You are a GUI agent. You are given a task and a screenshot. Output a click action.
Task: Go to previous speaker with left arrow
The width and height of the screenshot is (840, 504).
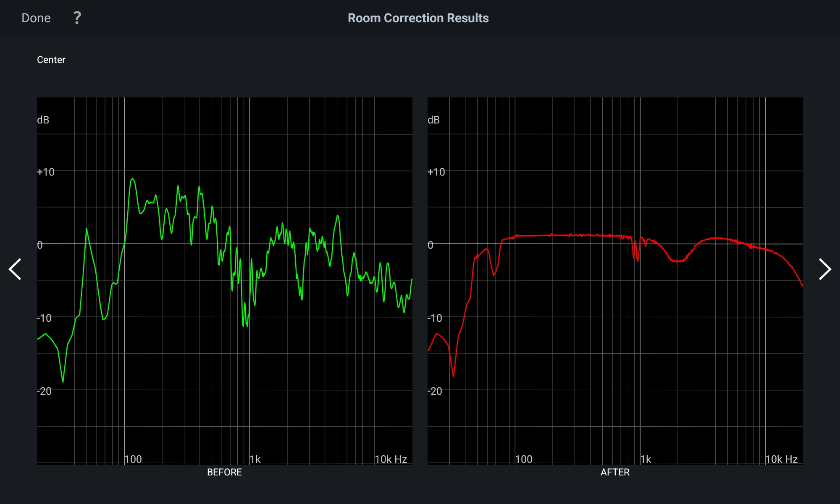[15, 269]
